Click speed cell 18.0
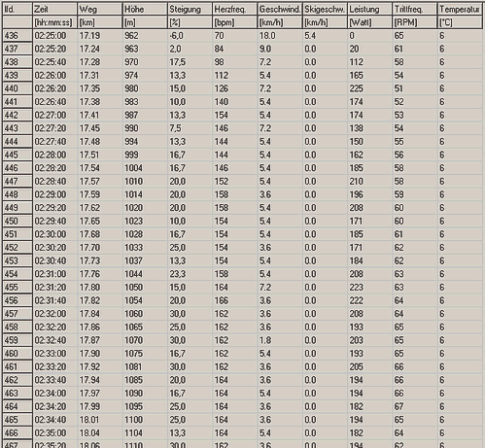Image resolution: width=485 pixels, height=448 pixels. coord(280,36)
